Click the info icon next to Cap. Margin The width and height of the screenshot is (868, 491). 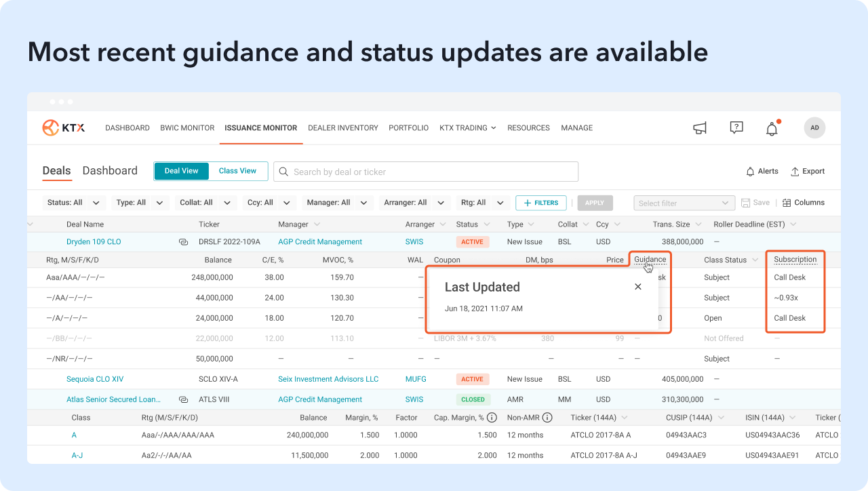492,418
